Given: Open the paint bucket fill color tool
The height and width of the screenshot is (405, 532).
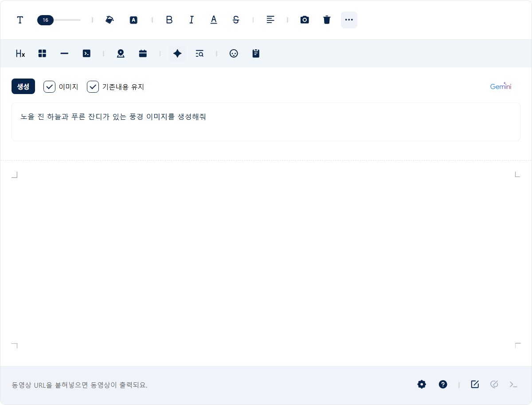Looking at the screenshot, I should coord(110,20).
